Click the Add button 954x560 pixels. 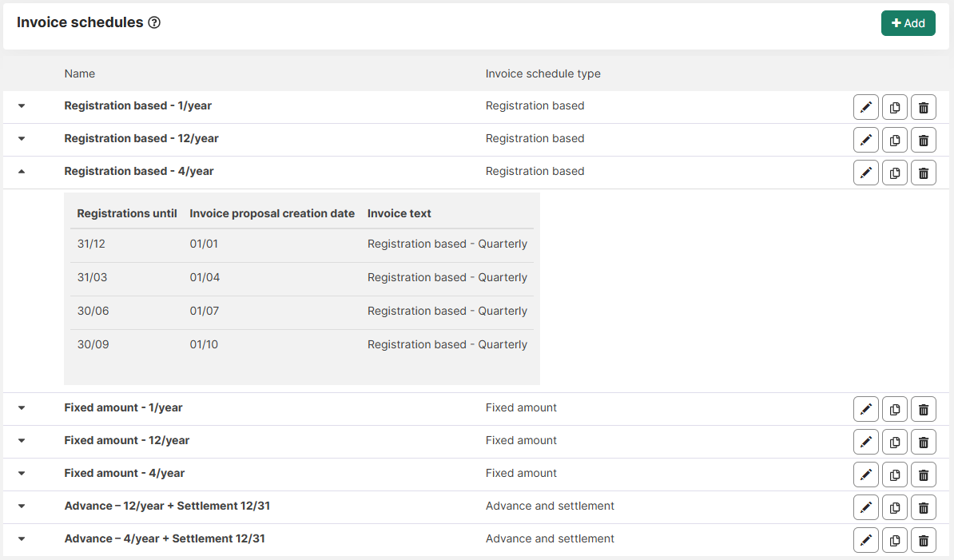(x=908, y=23)
